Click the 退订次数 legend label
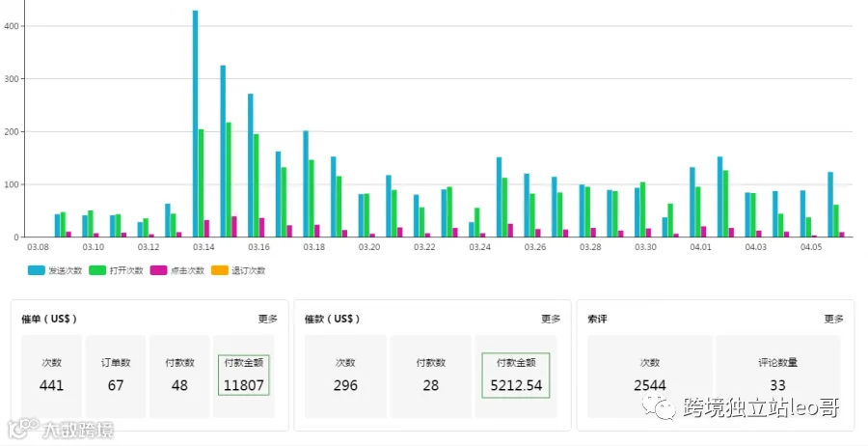 pos(249,270)
